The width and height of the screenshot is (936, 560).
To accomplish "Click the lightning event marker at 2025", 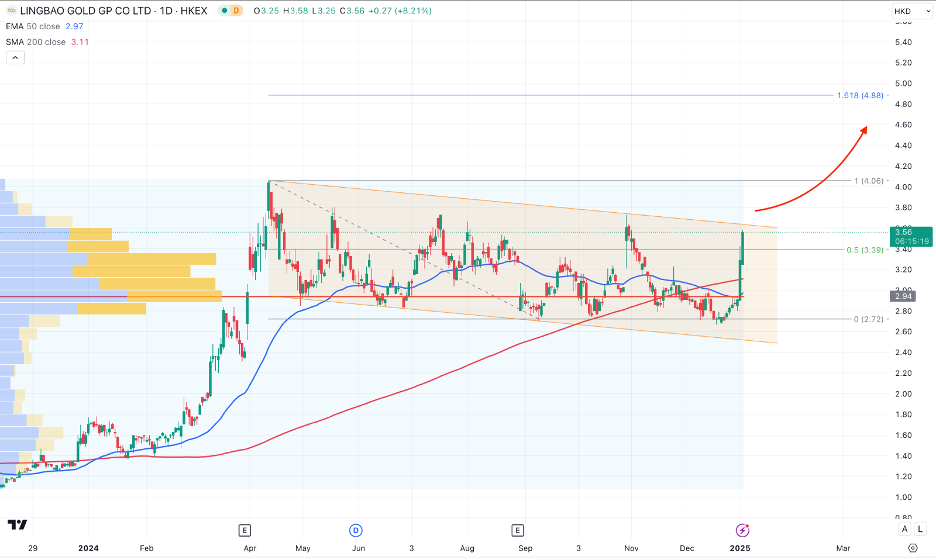I will [x=742, y=530].
